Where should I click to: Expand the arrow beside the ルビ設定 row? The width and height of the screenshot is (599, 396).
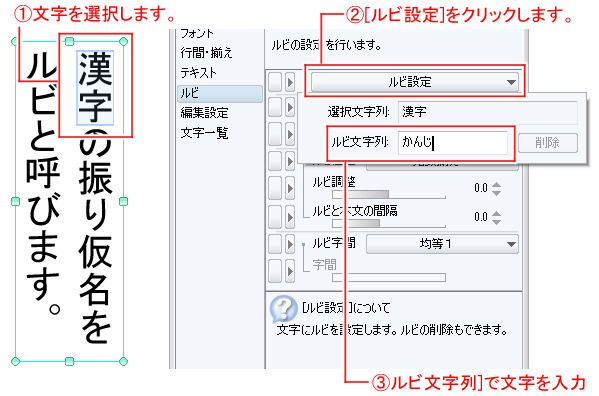[x=290, y=82]
